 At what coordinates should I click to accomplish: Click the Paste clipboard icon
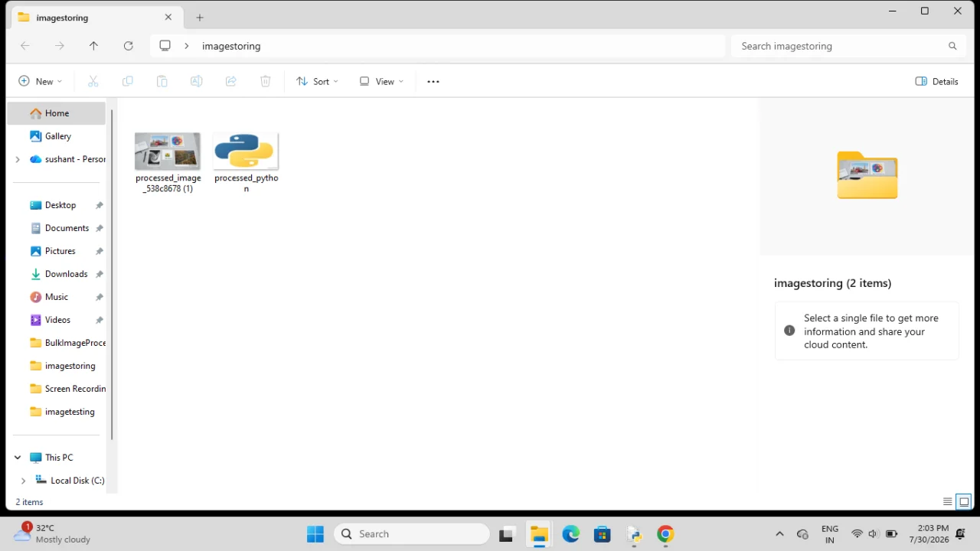pos(162,81)
